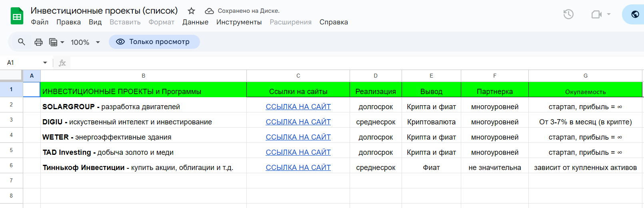Open the Данные menu
This screenshot has width=644, height=208.
195,22
